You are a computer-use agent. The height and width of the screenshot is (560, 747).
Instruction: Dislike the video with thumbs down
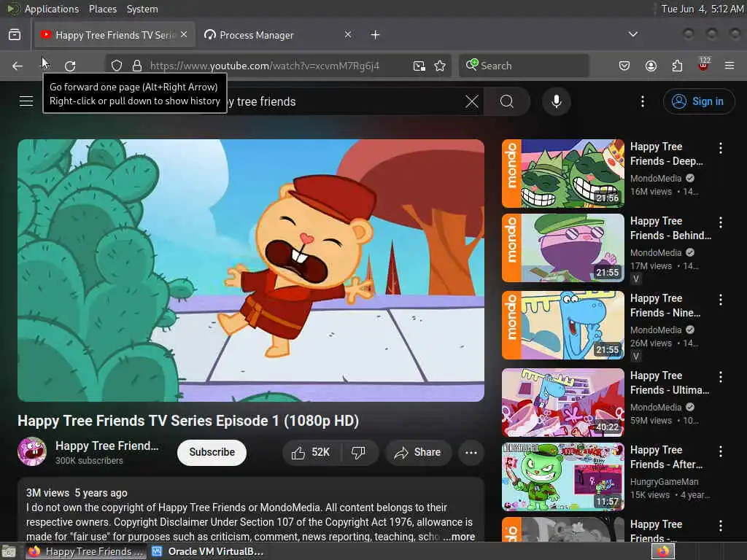point(359,452)
